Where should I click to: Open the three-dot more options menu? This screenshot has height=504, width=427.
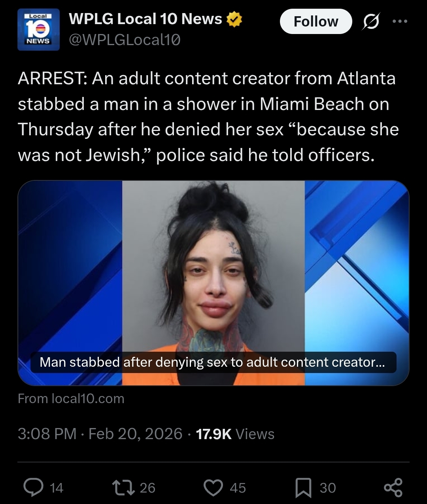pos(400,21)
